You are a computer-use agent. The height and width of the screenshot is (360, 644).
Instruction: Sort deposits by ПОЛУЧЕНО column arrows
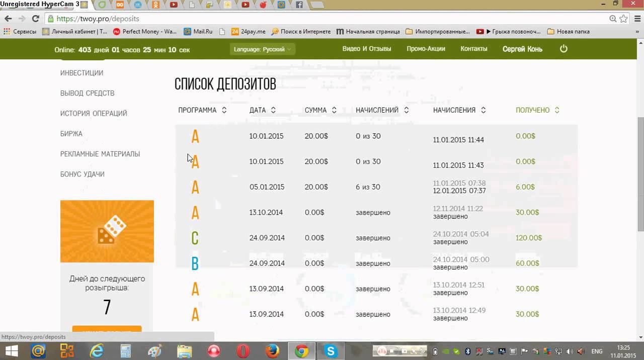[x=557, y=110]
